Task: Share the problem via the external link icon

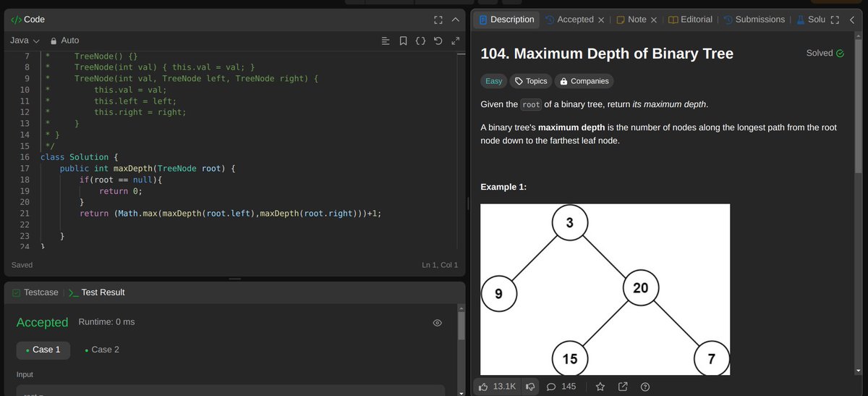Action: 623,387
